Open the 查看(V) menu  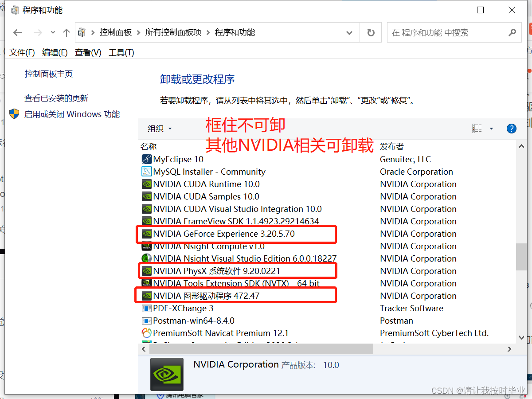tap(88, 53)
